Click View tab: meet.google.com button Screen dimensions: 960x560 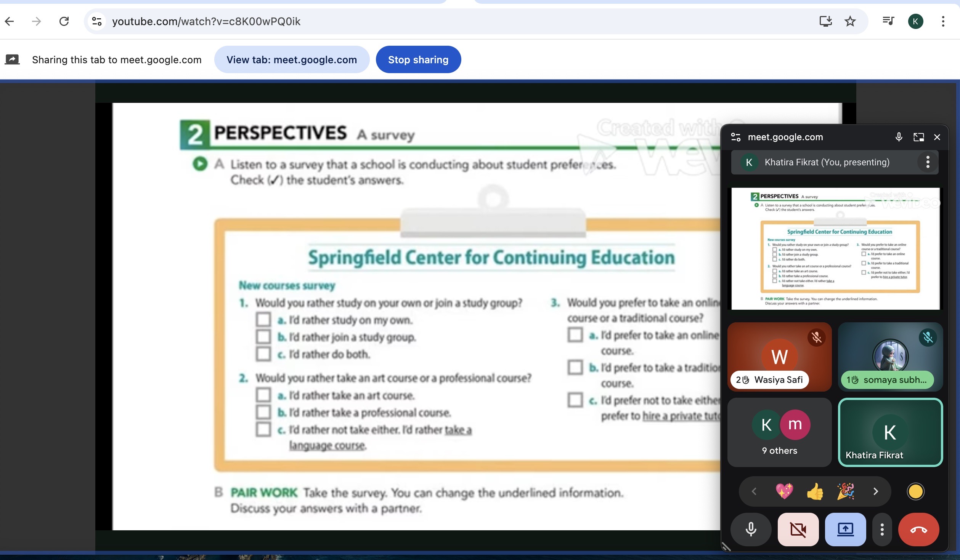292,60
